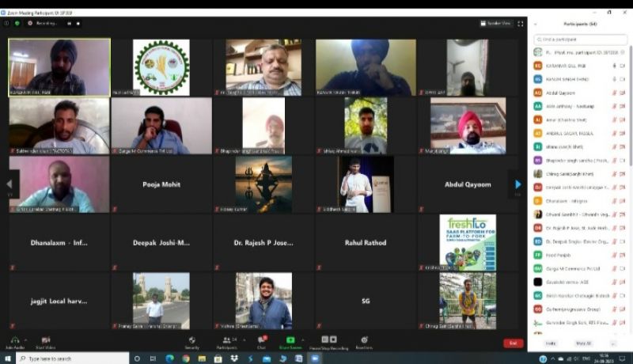Open the more options button beside Mute All

pyautogui.click(x=613, y=343)
